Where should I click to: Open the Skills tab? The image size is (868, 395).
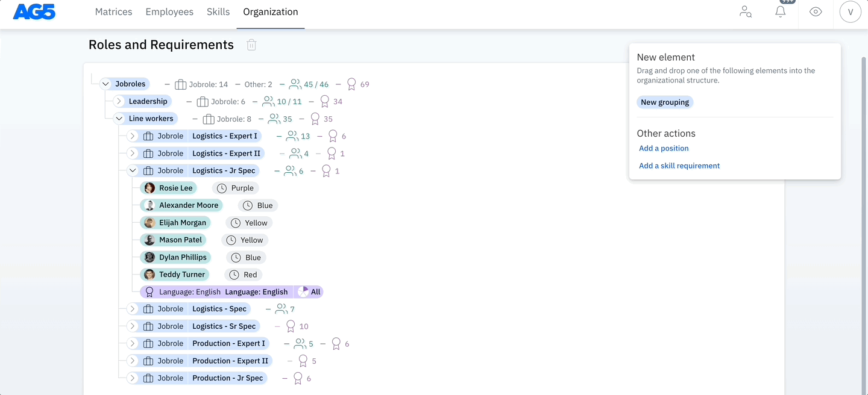(x=218, y=12)
